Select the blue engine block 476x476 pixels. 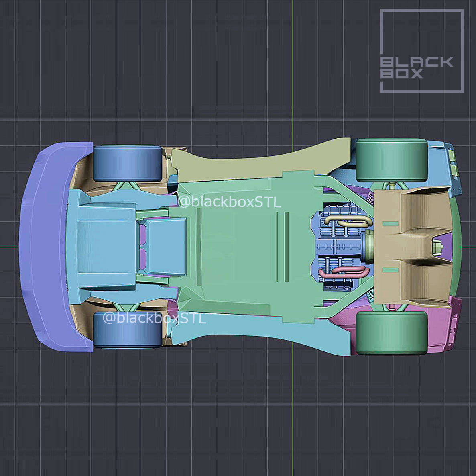(338, 246)
